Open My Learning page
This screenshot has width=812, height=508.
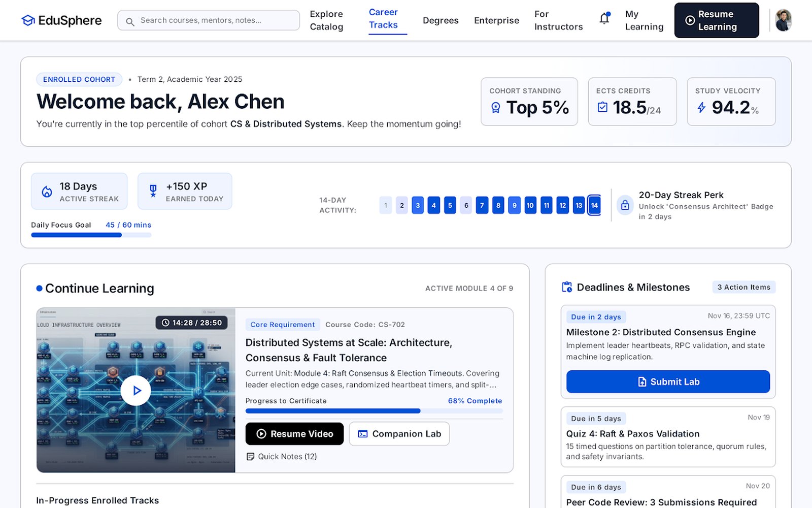click(644, 20)
